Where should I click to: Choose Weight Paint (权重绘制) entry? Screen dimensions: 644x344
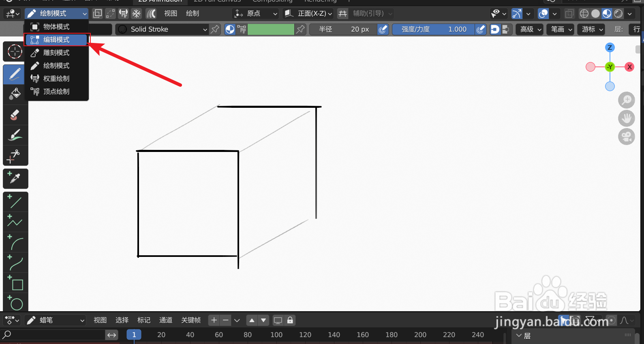tap(56, 79)
